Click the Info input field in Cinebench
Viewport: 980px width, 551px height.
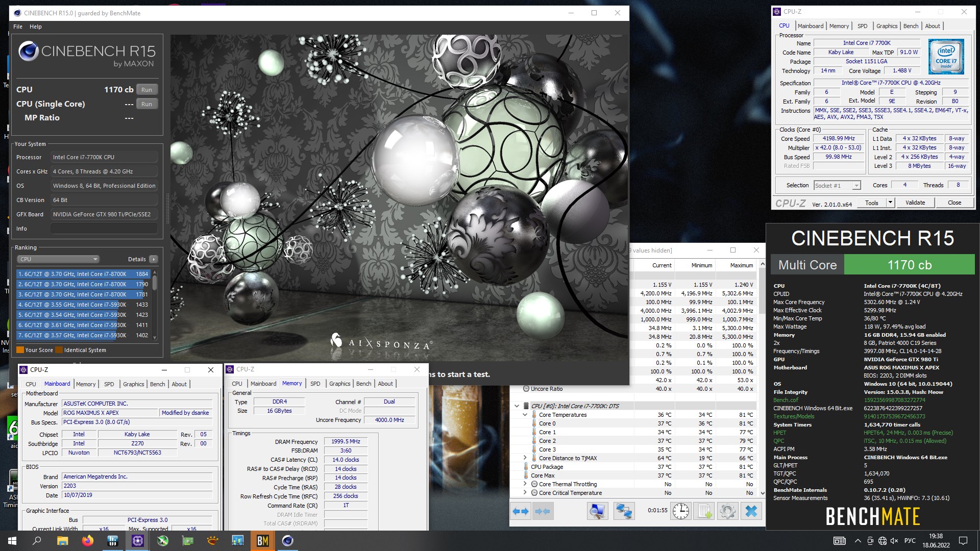104,229
